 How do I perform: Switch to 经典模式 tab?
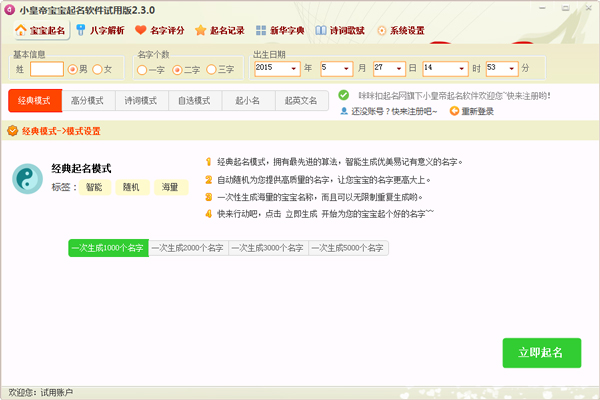(x=35, y=101)
